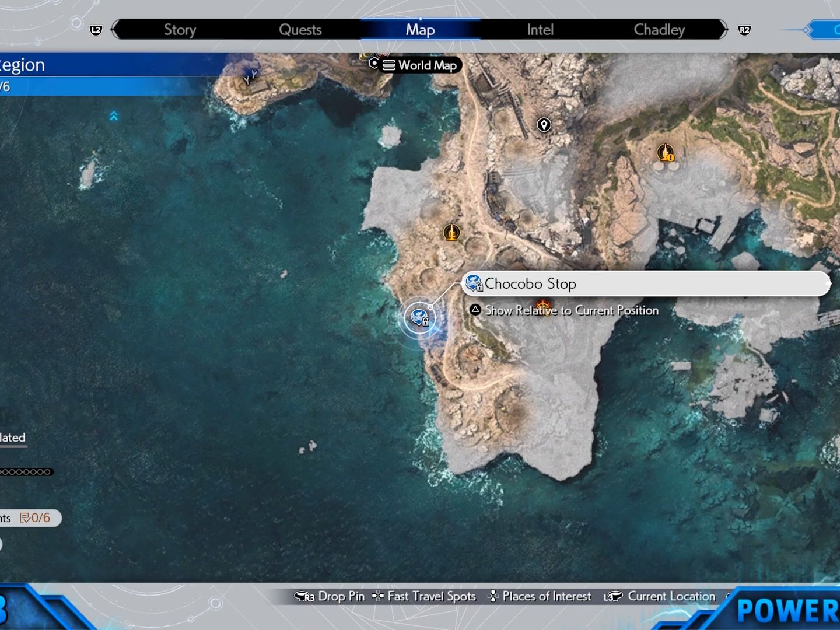
Task: Click the antler-shaped marker on northwest island
Action: tap(250, 76)
